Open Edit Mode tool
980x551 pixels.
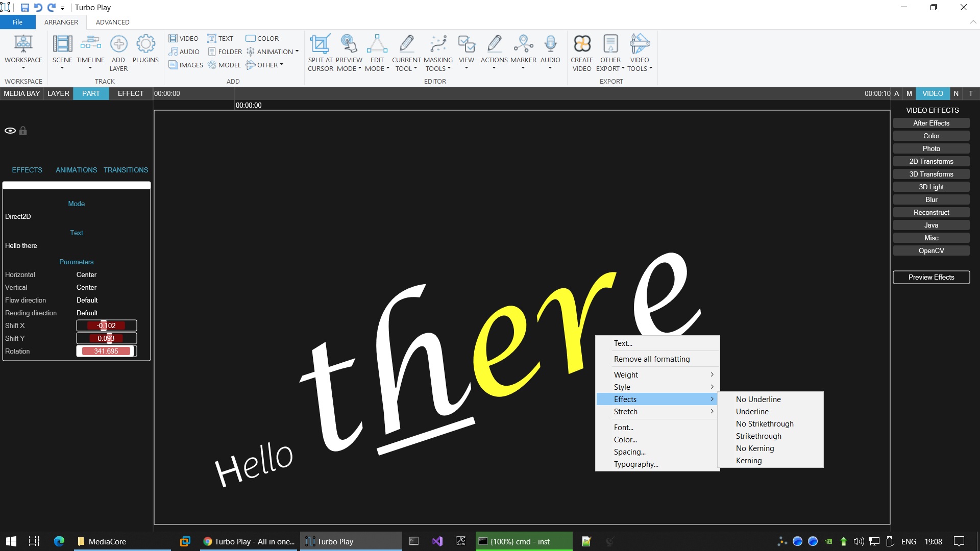pyautogui.click(x=377, y=52)
